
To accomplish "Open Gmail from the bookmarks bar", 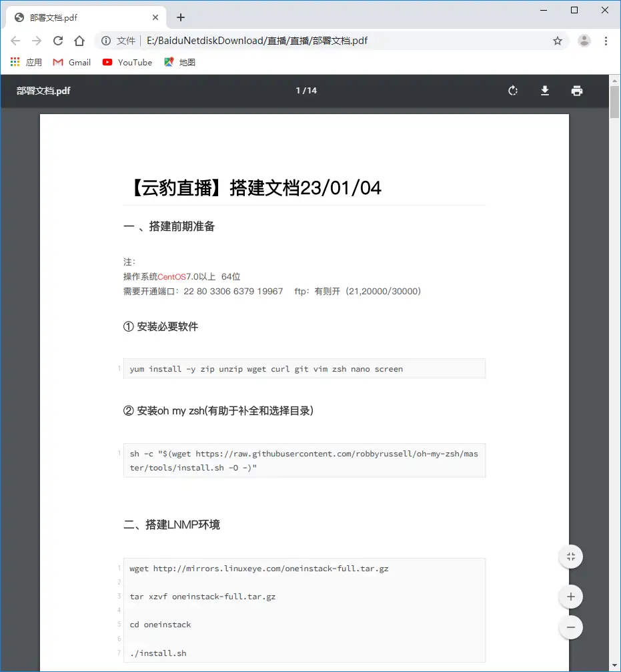I will tap(71, 62).
